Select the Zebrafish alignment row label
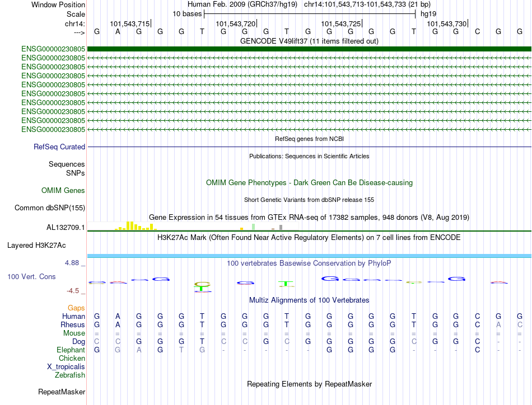The width and height of the screenshot is (532, 405). 70,375
